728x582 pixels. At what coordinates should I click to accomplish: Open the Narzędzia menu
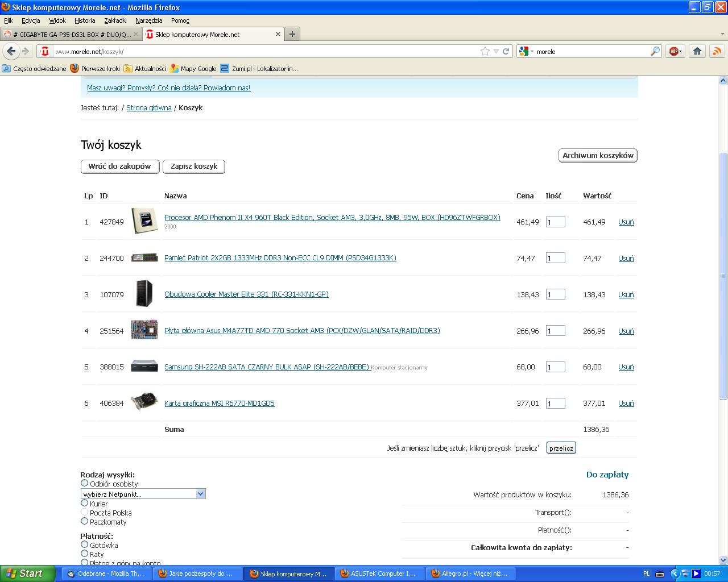pos(149,20)
